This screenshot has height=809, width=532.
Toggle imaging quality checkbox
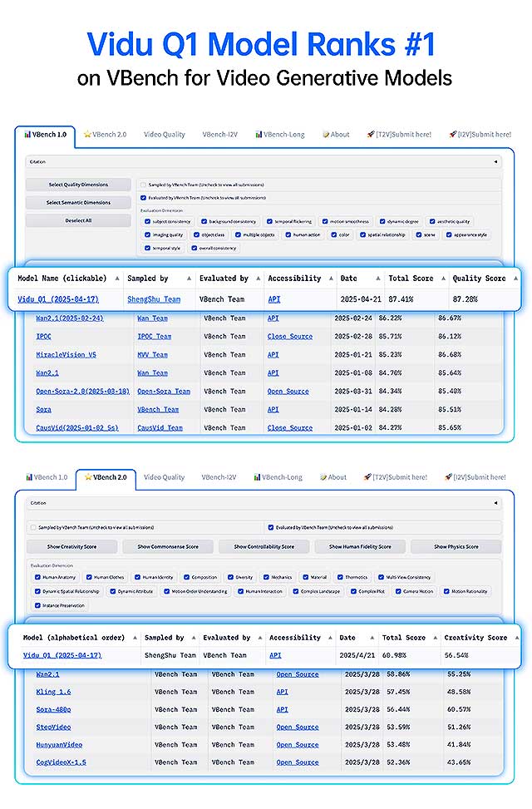(x=148, y=234)
